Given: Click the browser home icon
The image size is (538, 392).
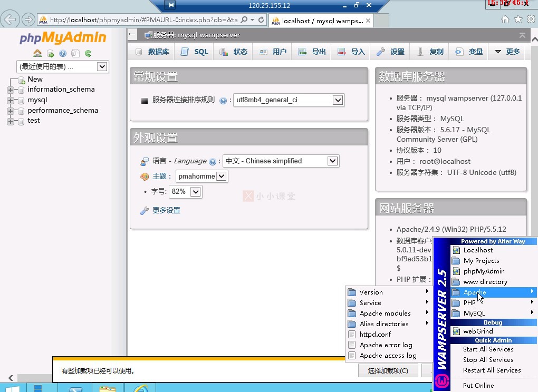Looking at the screenshot, I should tap(505, 19).
